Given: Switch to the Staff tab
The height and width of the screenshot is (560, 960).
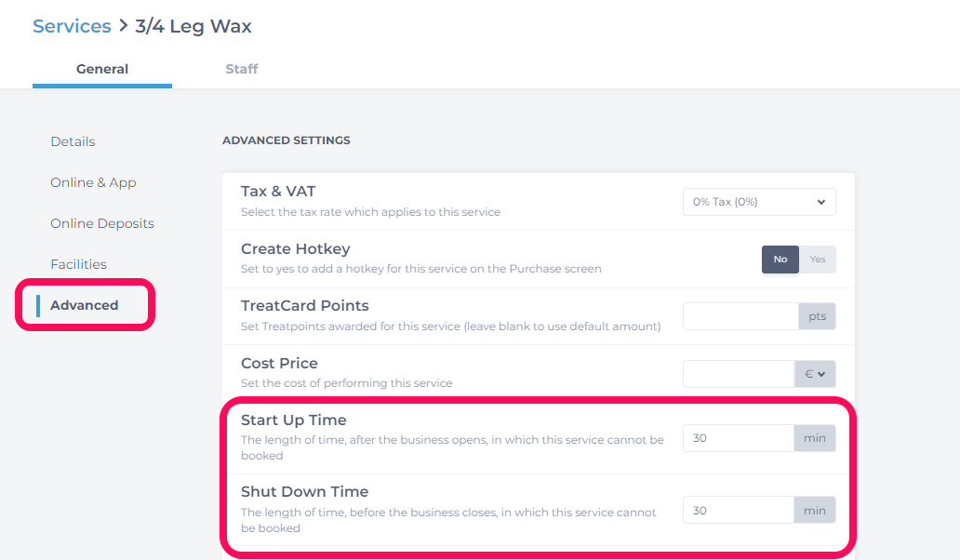Looking at the screenshot, I should coord(242,69).
